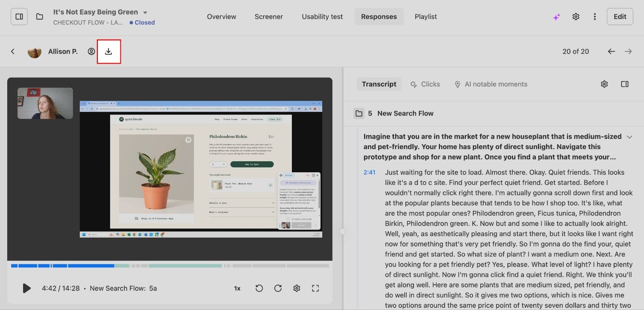The image size is (644, 310).
Task: Open the three-dot more options menu
Action: click(595, 17)
